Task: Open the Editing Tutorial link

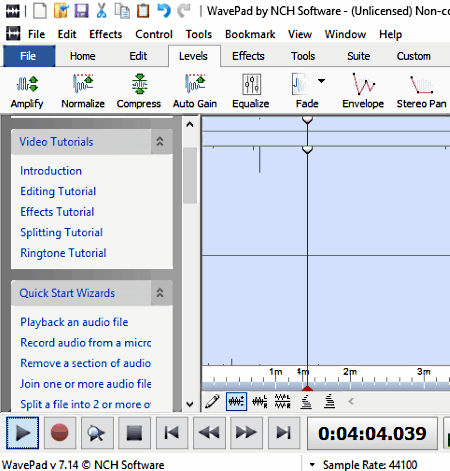Action: [58, 191]
